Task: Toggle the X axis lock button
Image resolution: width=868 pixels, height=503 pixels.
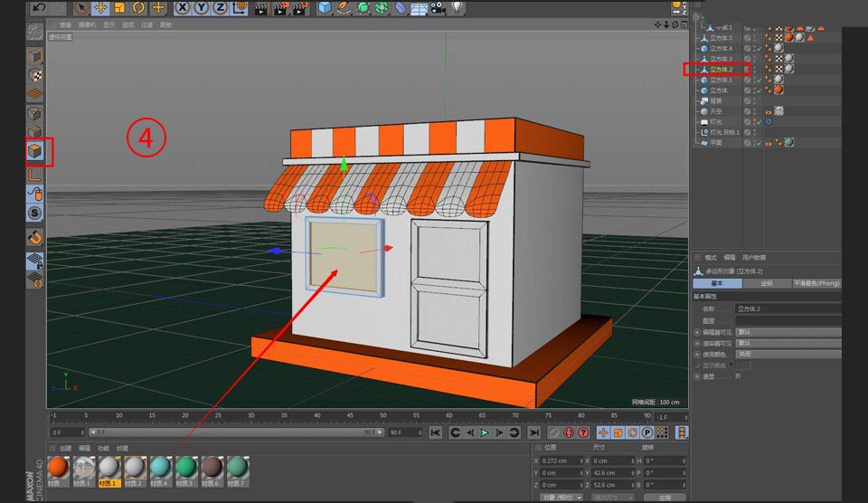Action: click(x=183, y=8)
